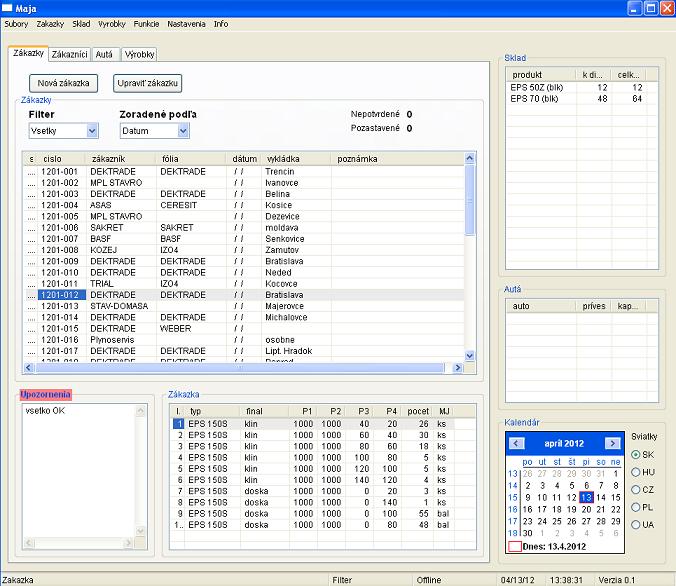
Task: Select SK holidays radio button
Action: coord(635,454)
